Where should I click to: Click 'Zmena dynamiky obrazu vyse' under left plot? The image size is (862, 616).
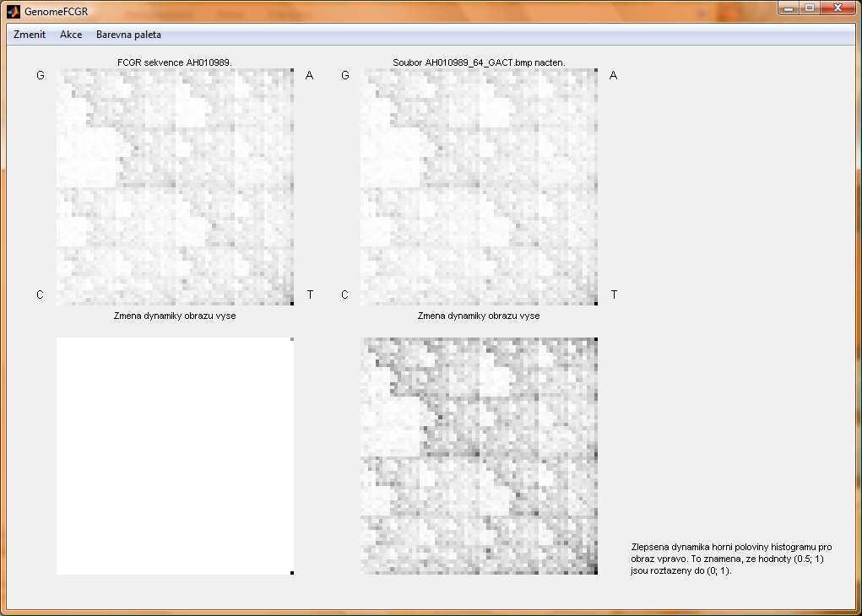coord(175,316)
